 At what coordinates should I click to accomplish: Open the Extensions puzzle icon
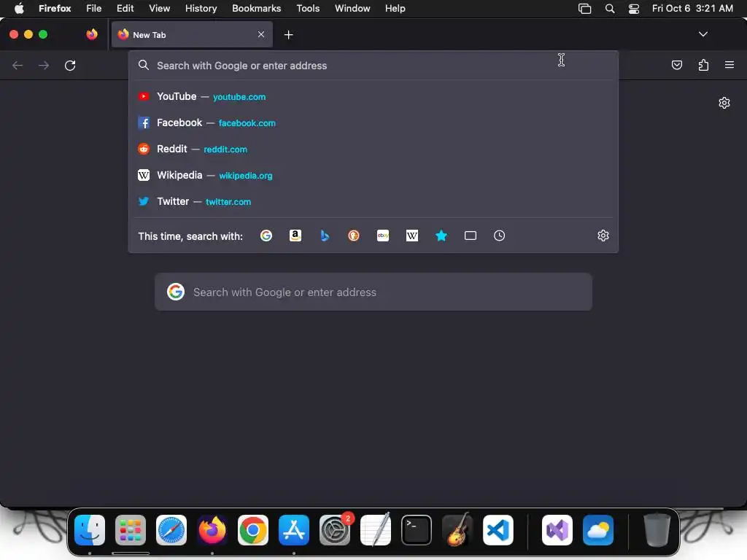tap(703, 65)
